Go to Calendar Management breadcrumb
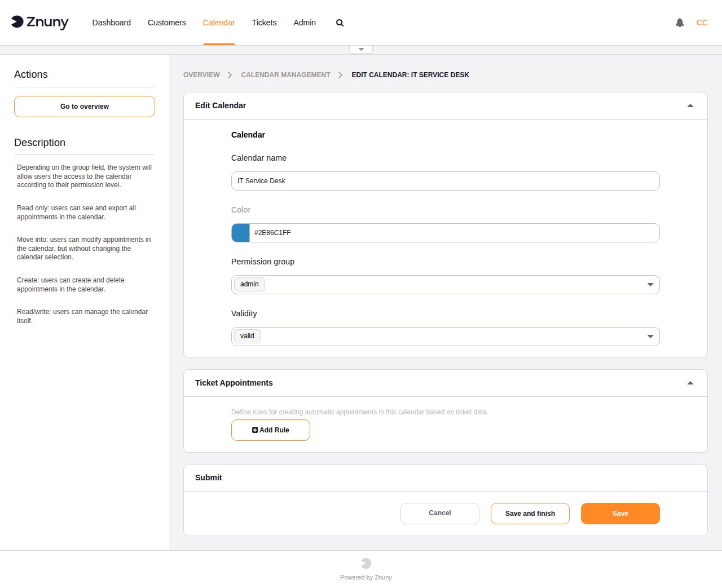The image size is (722, 588). point(285,75)
